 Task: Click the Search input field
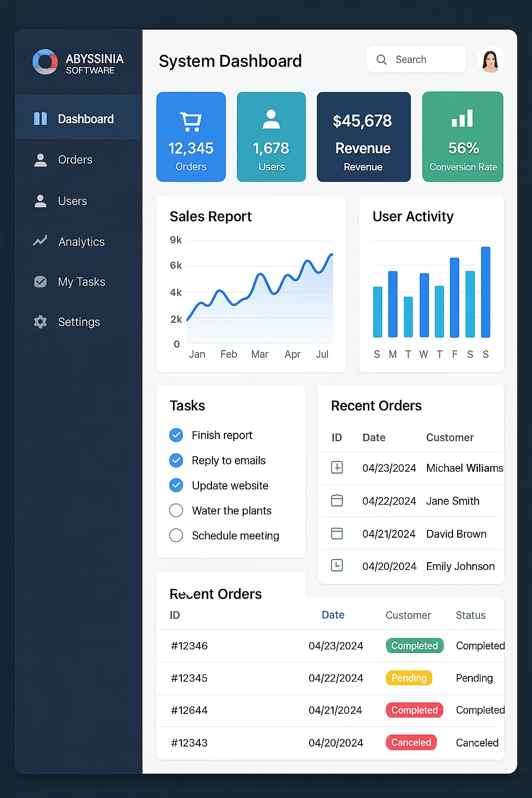click(426, 60)
